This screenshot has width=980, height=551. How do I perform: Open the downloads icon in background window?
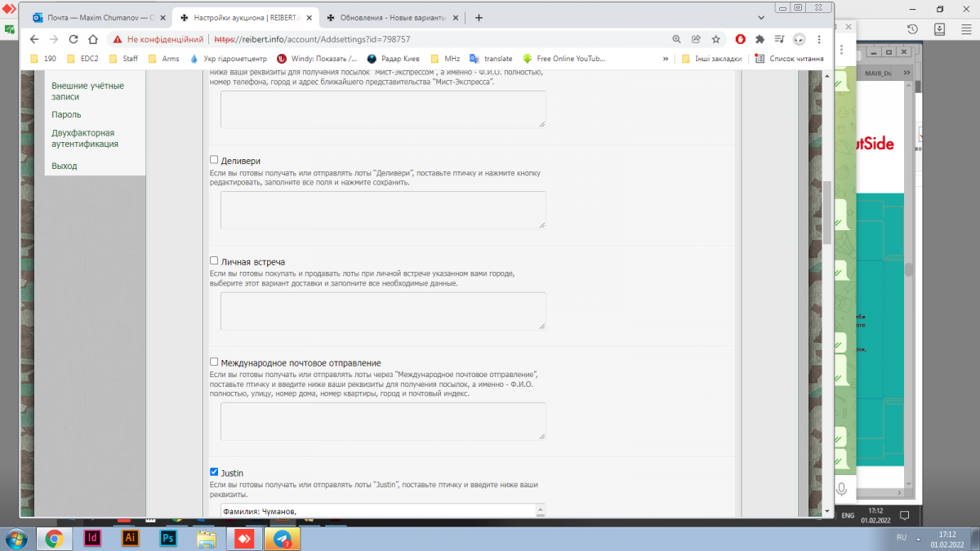pos(940,29)
